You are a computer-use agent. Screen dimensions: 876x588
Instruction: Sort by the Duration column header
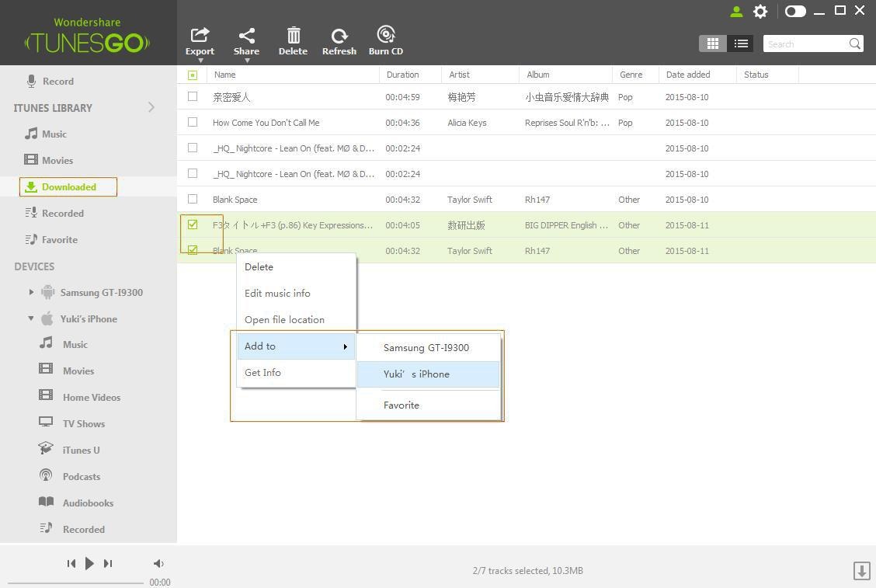pyautogui.click(x=410, y=75)
